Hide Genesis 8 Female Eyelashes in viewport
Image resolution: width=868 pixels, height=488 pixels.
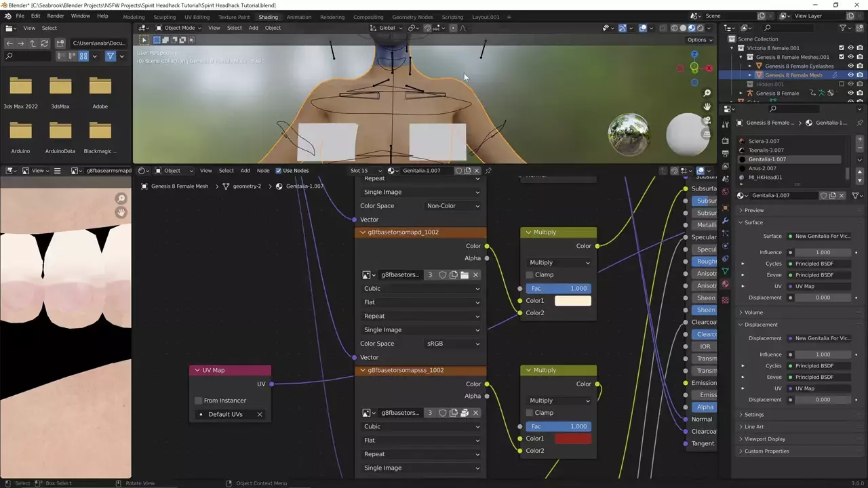pos(850,66)
